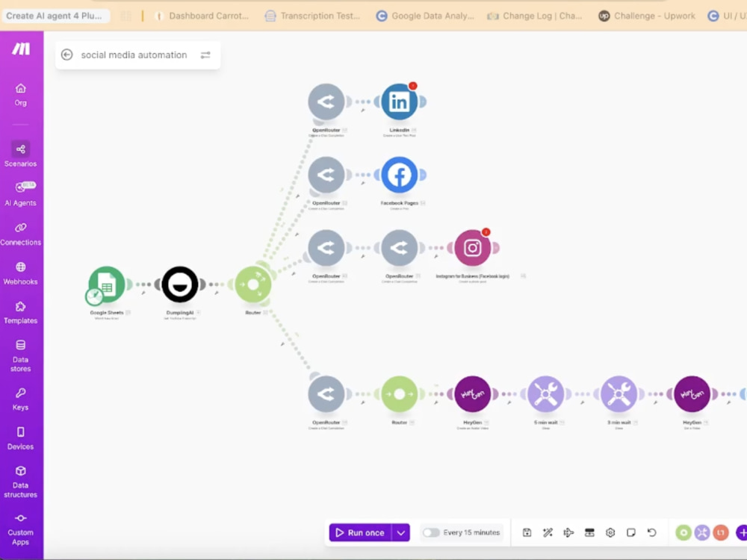
Task: Switch to Challenge - Upwork browser tab
Action: [647, 16]
